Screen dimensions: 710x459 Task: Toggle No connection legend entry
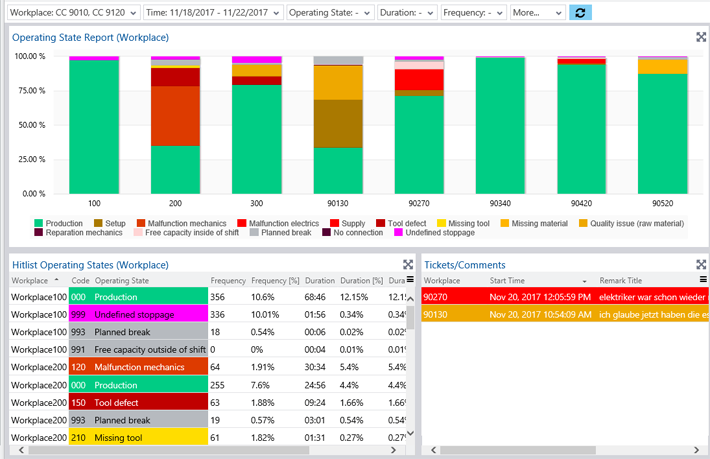point(353,232)
